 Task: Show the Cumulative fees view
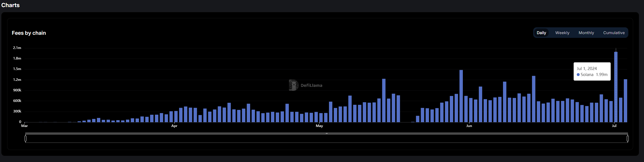[x=614, y=33]
